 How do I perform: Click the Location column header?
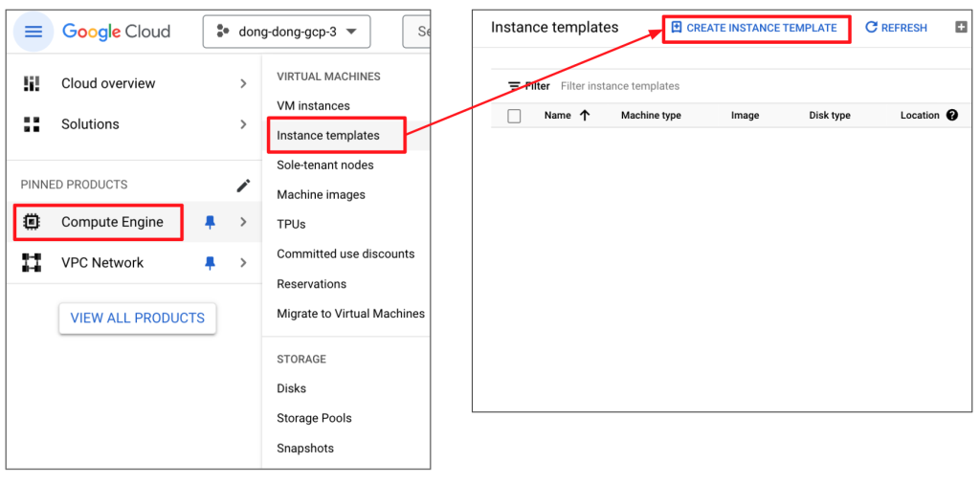click(x=920, y=116)
